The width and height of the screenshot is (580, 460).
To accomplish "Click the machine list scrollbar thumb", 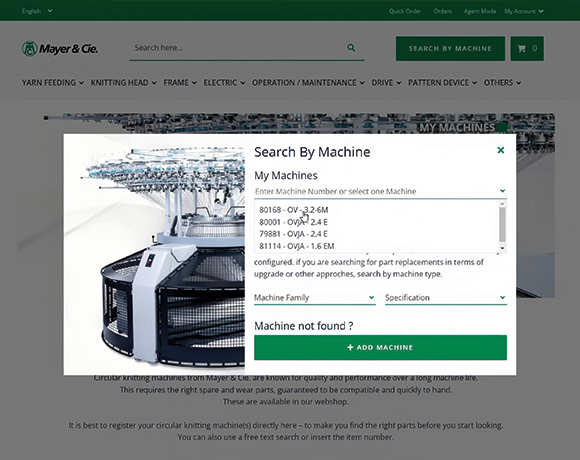I will (502, 224).
